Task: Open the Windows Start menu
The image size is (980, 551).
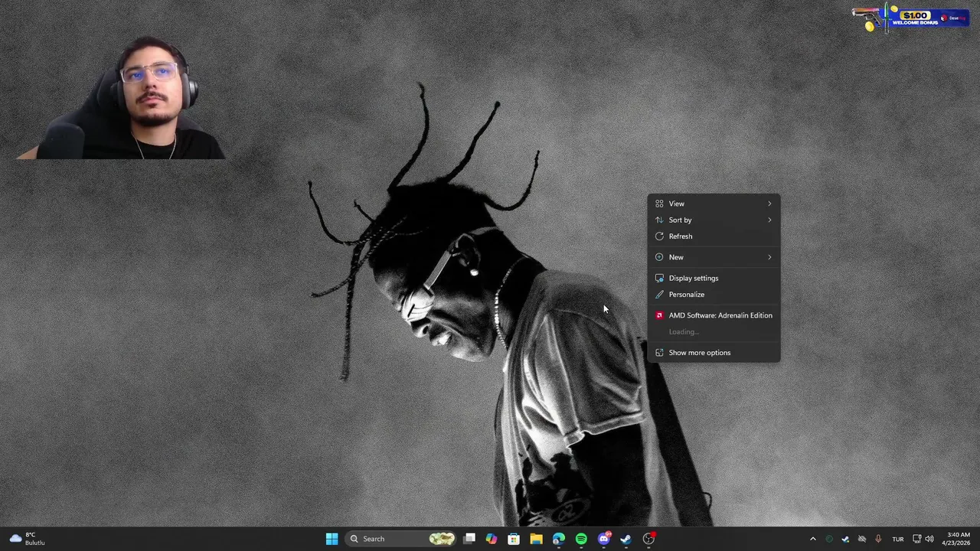Action: click(332, 539)
